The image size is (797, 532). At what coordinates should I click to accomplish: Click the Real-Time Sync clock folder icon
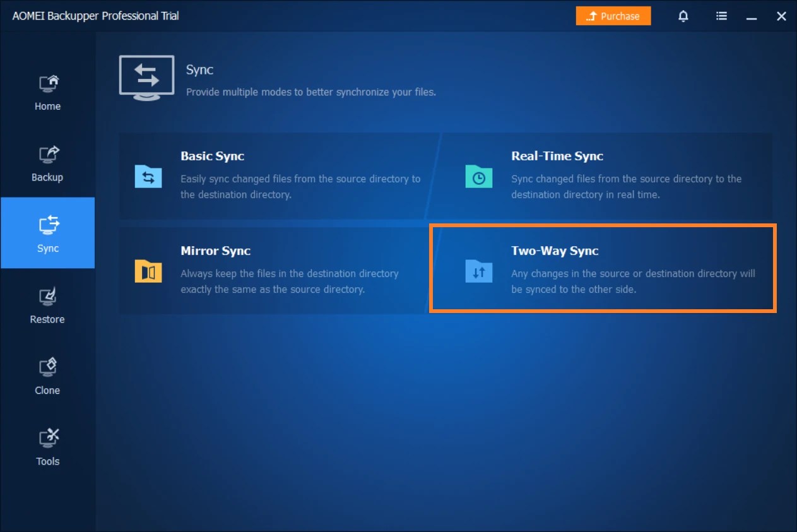click(479, 176)
